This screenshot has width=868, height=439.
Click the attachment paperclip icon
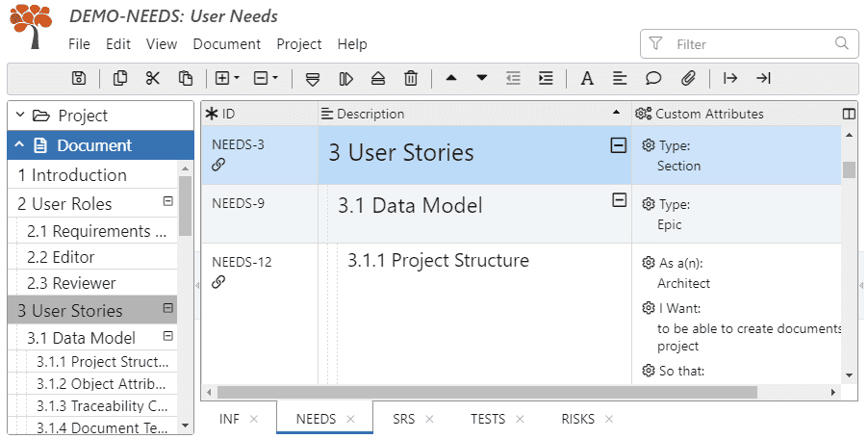pyautogui.click(x=688, y=78)
